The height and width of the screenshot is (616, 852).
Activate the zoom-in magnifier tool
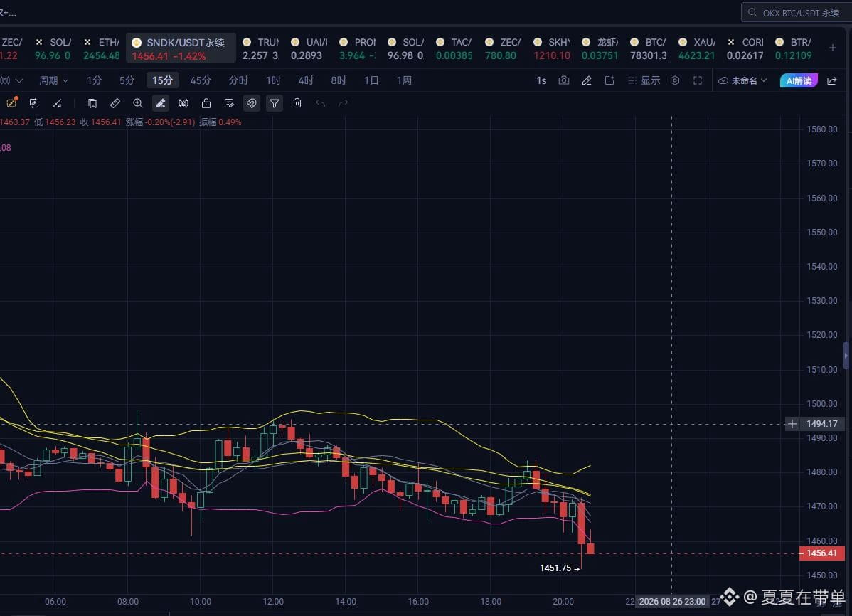[x=138, y=103]
